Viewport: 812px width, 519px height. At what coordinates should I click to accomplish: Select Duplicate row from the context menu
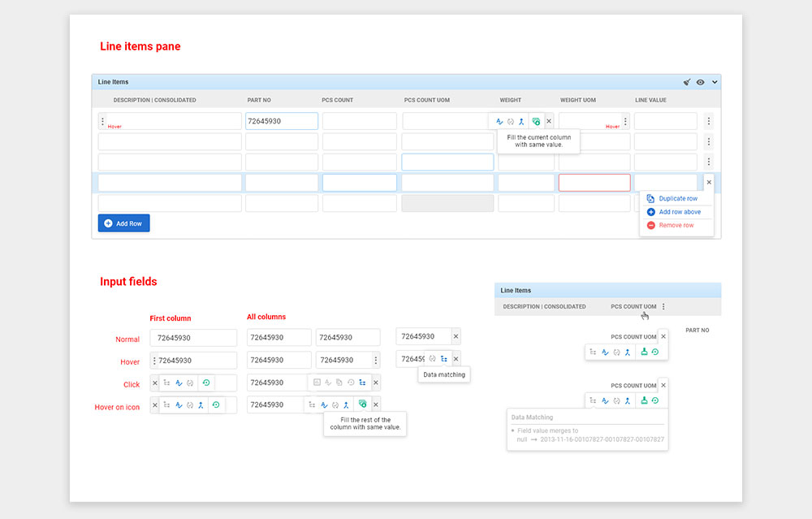(x=677, y=198)
